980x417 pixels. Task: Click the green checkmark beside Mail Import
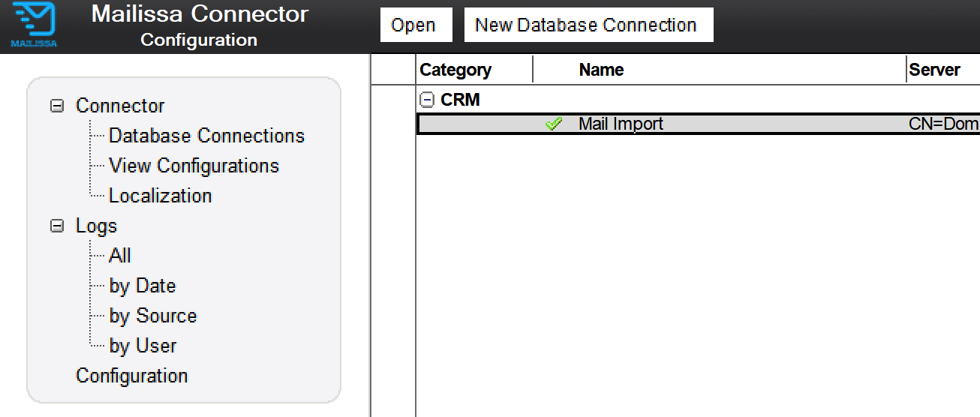[554, 124]
